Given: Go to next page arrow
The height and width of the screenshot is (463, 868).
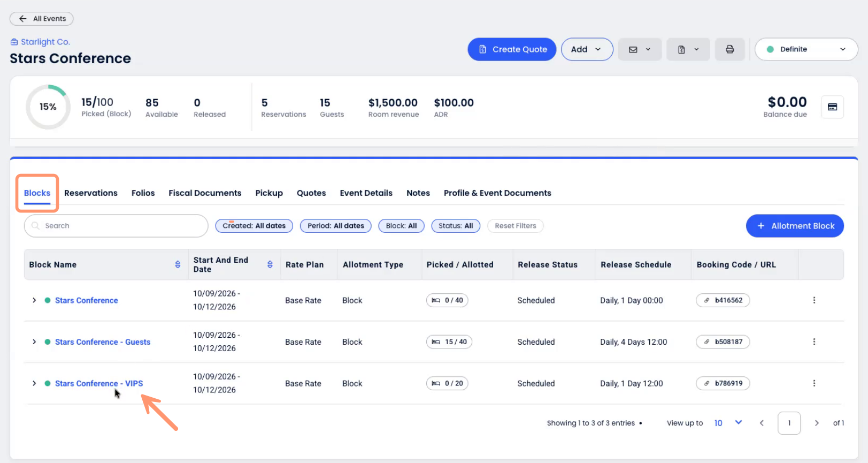Looking at the screenshot, I should 817,423.
